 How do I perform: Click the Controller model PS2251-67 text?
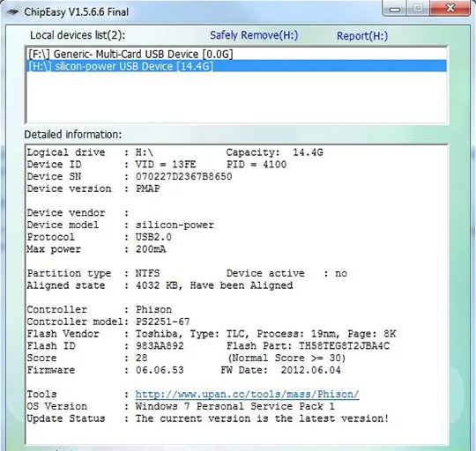click(x=163, y=322)
